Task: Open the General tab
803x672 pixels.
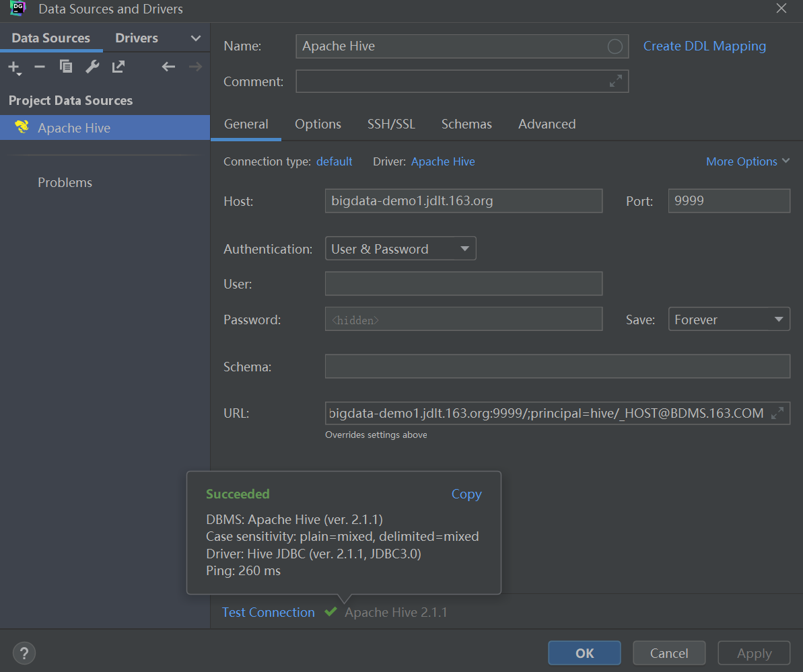Action: [246, 124]
